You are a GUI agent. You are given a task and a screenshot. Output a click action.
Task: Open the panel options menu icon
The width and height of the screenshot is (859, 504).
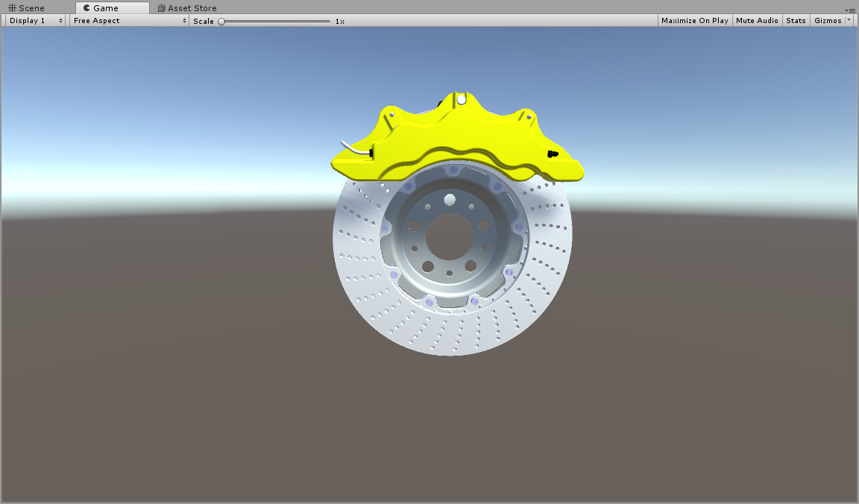[851, 9]
